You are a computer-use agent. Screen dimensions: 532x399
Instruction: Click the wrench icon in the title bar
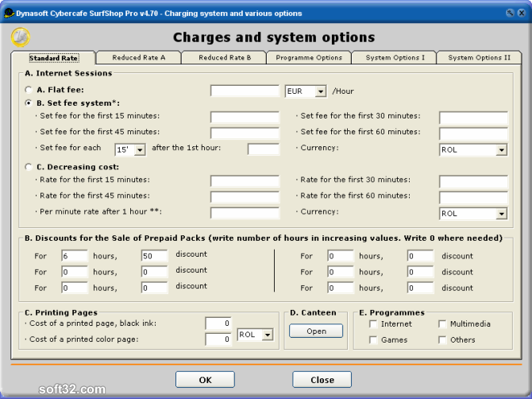point(510,14)
